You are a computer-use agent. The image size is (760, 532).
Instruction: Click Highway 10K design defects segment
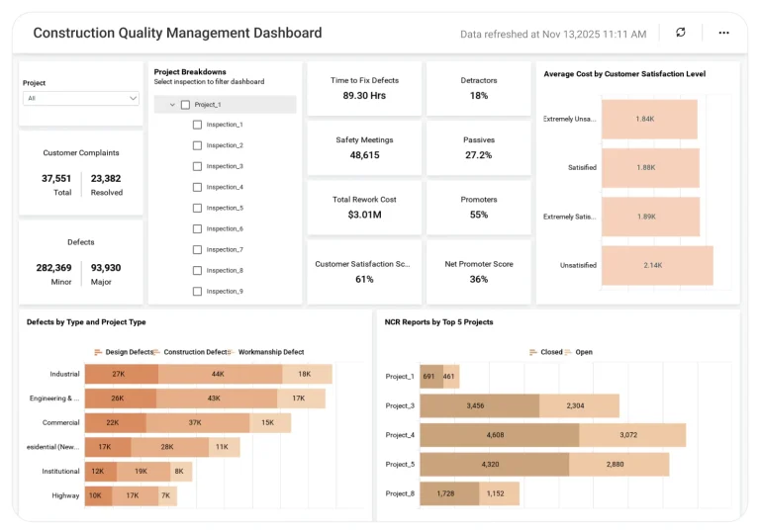click(99, 495)
